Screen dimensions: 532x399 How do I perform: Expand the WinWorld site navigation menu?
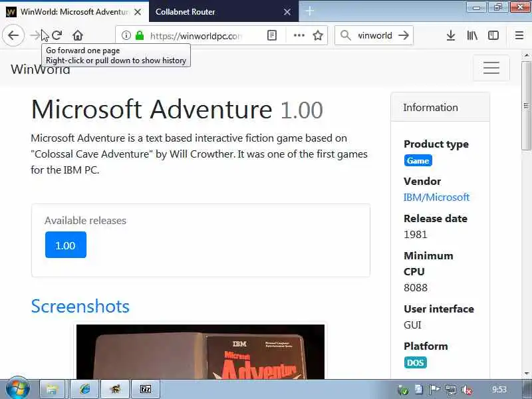[x=491, y=68]
